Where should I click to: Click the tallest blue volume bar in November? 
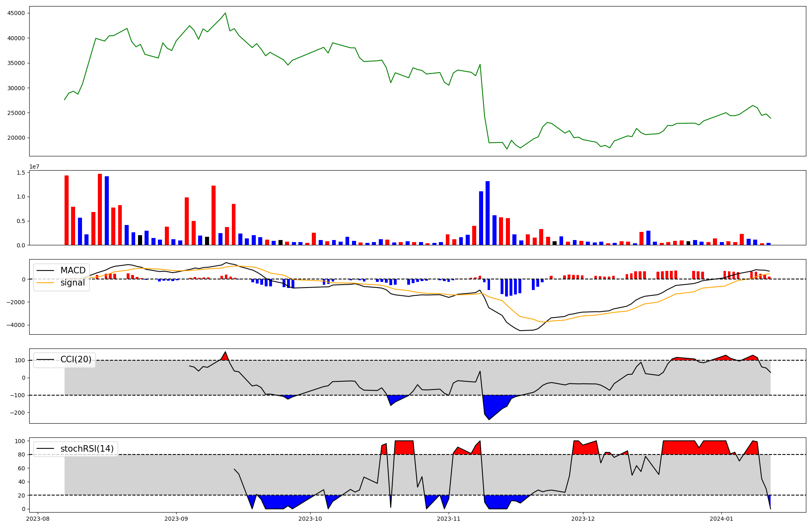(x=488, y=213)
